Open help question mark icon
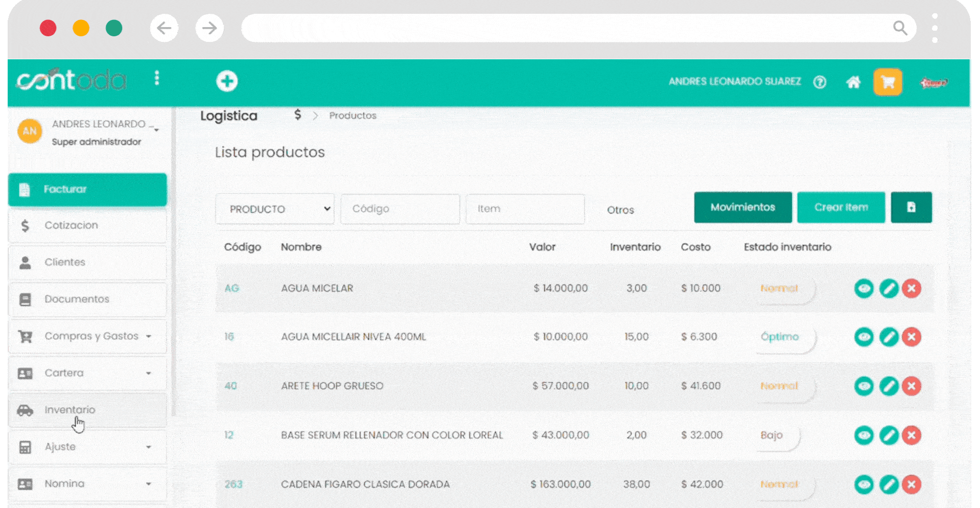980x508 pixels. [x=820, y=82]
